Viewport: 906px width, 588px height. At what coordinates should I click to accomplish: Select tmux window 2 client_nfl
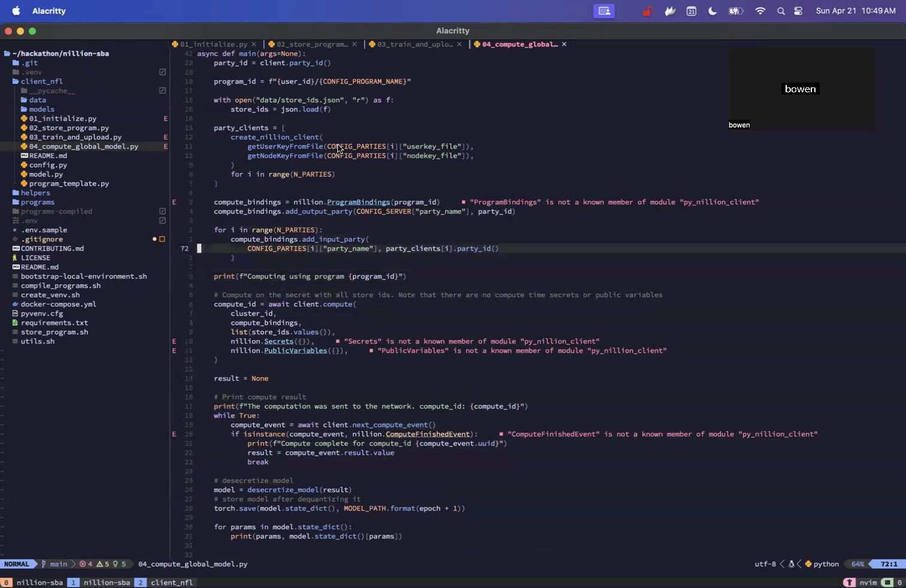pyautogui.click(x=165, y=582)
